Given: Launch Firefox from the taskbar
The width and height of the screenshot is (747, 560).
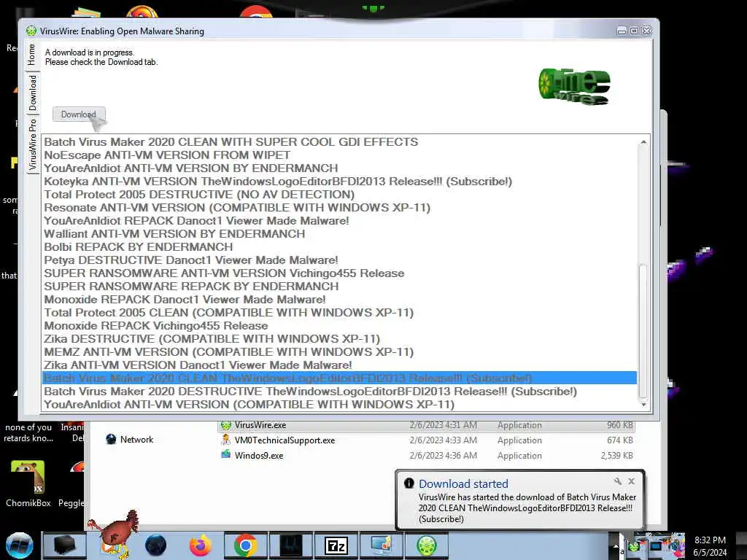Looking at the screenshot, I should (x=201, y=545).
